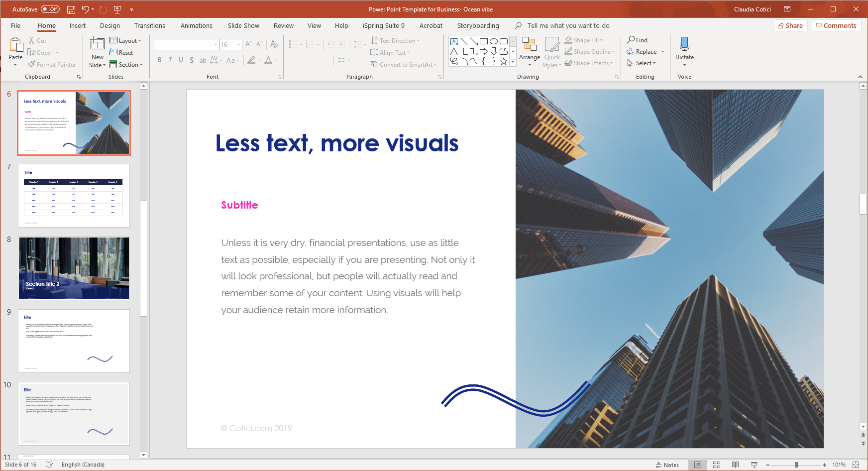Click the Paste clipboard icon
The image size is (868, 471).
16,45
